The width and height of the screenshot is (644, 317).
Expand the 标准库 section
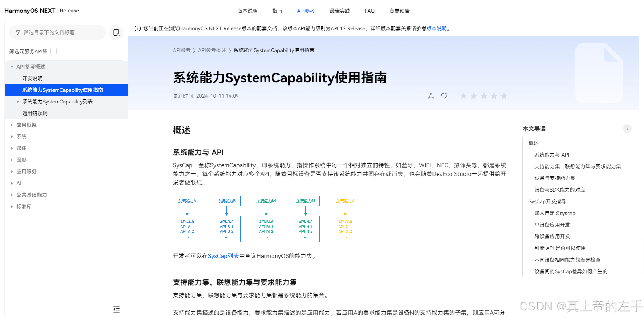tap(12, 207)
